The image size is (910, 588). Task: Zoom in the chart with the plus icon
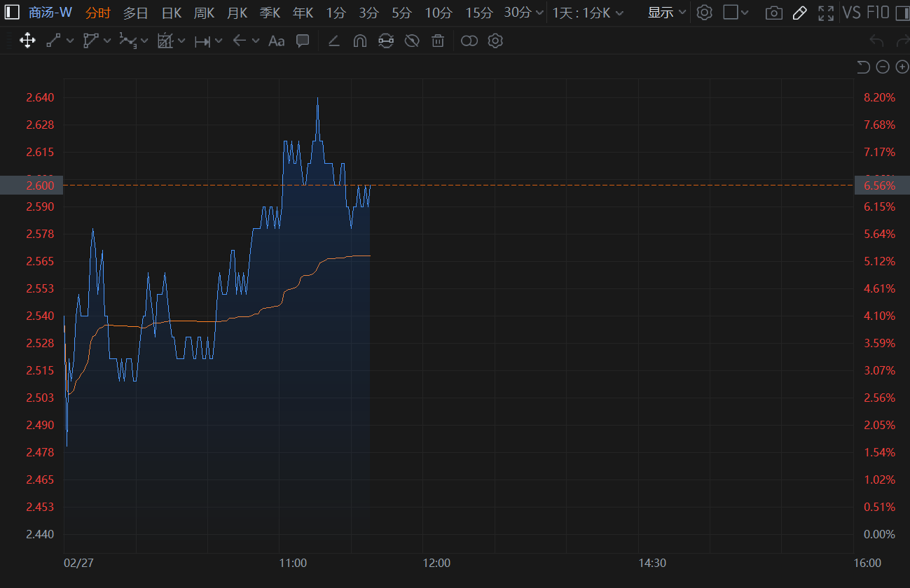click(902, 66)
